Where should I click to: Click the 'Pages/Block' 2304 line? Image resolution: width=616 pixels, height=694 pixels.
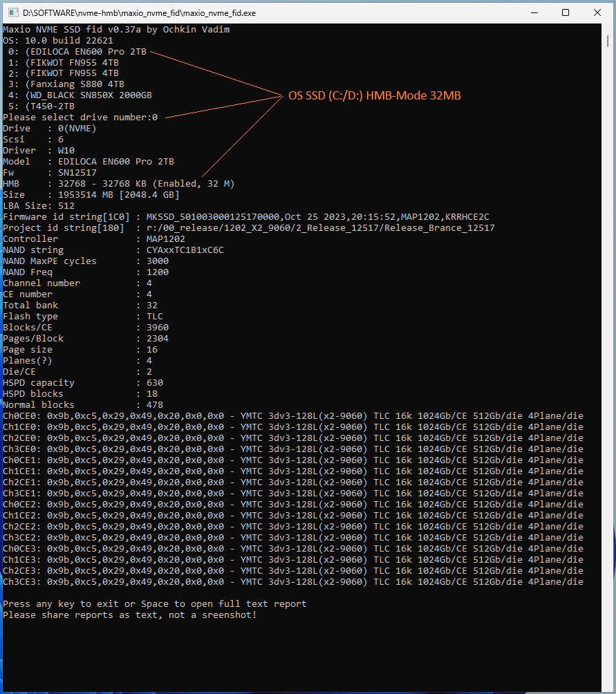click(x=86, y=339)
